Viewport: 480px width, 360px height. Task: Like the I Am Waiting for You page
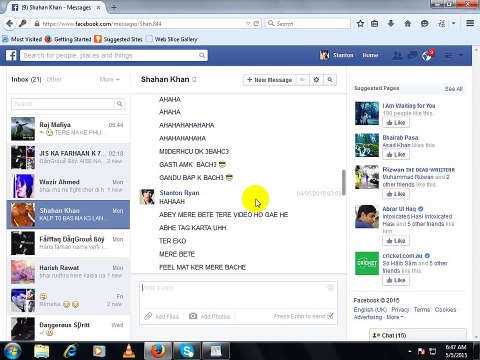click(x=396, y=123)
